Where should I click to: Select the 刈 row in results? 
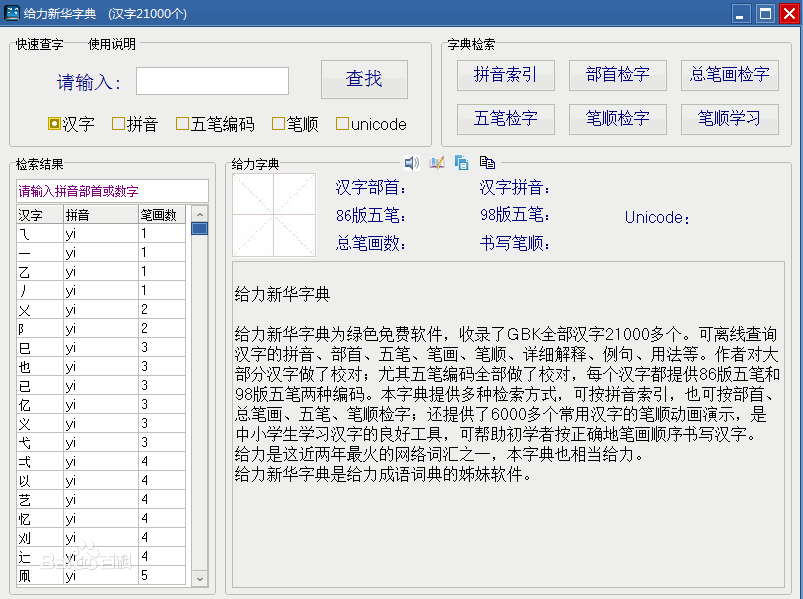101,537
